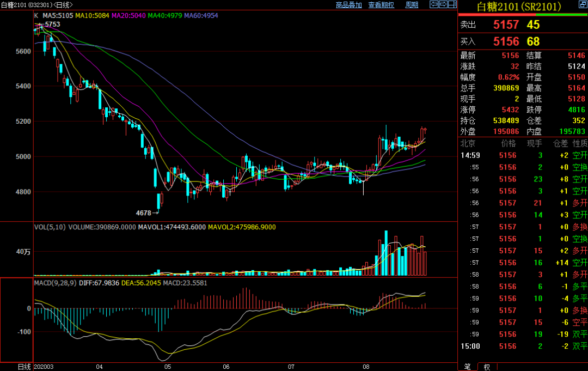
Task: Switch to the 权 tab
Action: (x=487, y=367)
